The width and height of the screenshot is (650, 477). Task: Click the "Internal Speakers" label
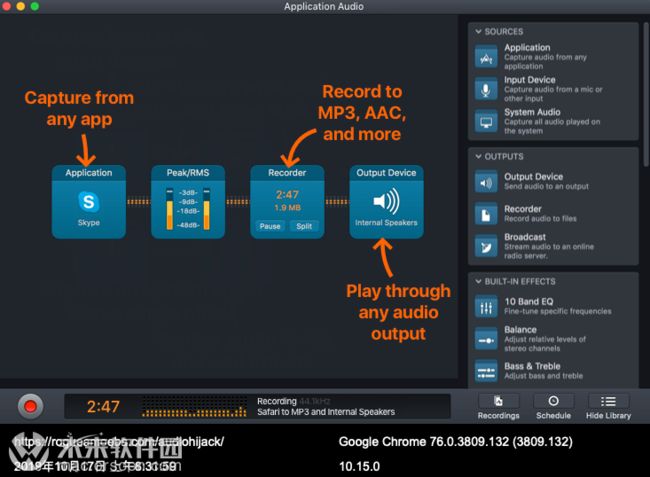[386, 223]
